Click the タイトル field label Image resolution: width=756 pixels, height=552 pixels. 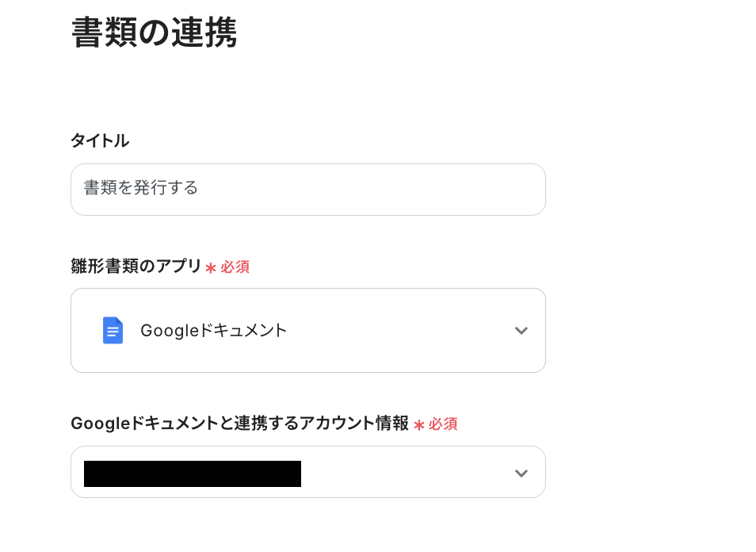[100, 141]
